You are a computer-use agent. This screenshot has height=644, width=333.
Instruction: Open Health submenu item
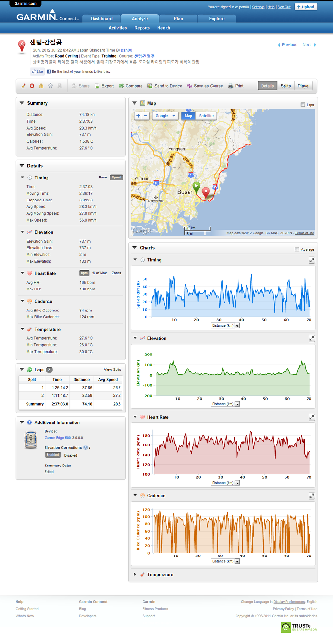(164, 28)
